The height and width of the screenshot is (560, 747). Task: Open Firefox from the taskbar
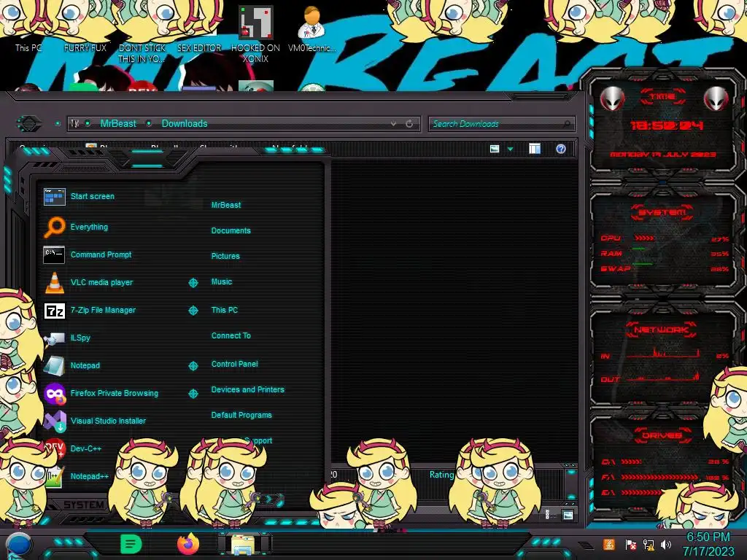pyautogui.click(x=188, y=544)
